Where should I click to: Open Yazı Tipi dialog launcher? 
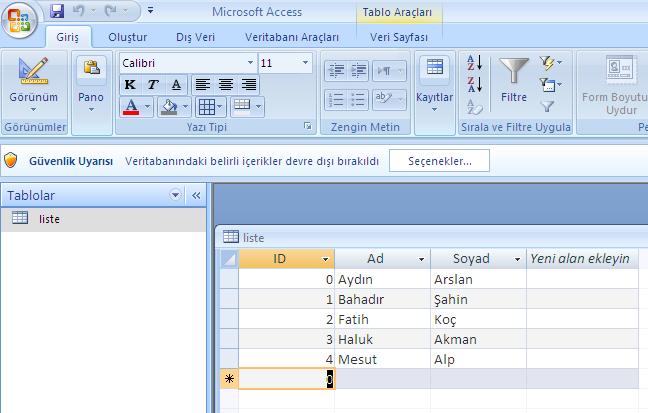pyautogui.click(x=307, y=126)
